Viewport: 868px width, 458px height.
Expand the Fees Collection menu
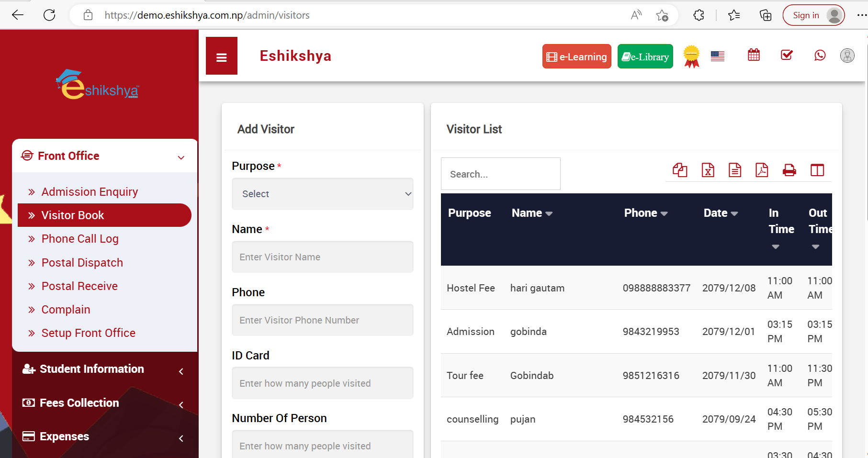(103, 403)
